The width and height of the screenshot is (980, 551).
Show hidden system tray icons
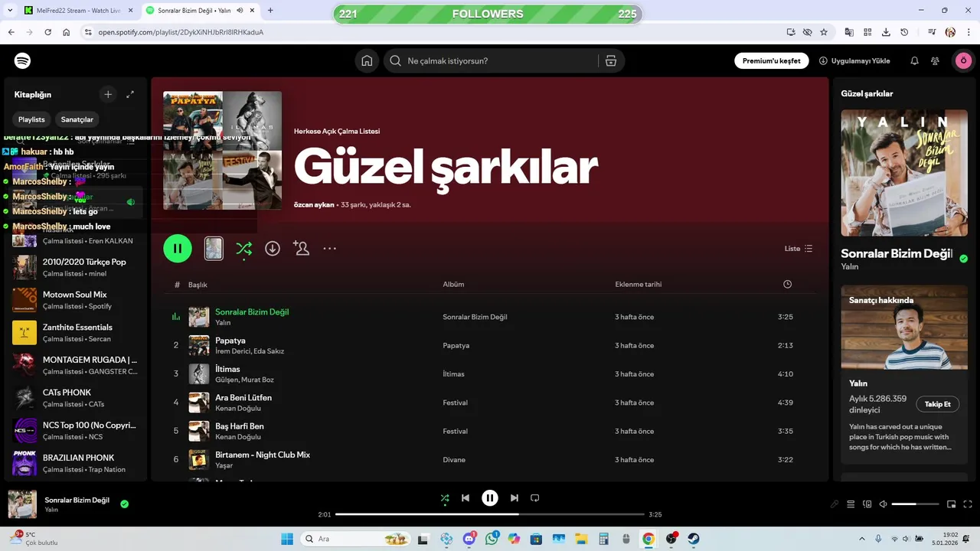(862, 539)
